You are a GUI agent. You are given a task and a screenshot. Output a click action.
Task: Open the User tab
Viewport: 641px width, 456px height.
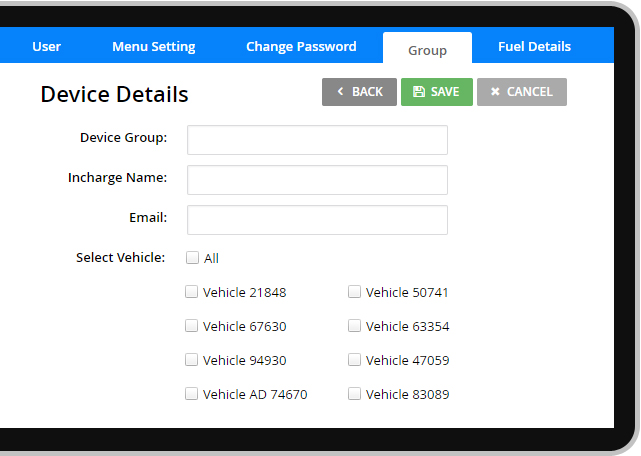46,47
